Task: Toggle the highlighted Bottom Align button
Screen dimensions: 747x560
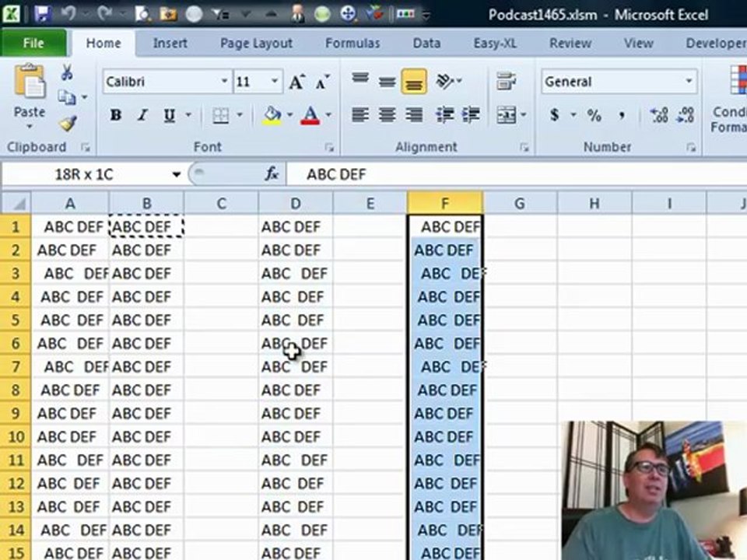Action: [414, 82]
